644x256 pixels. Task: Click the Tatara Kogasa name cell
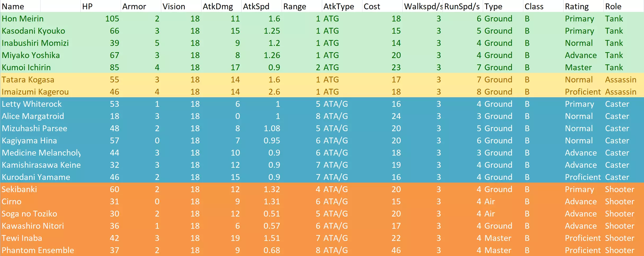[28, 80]
